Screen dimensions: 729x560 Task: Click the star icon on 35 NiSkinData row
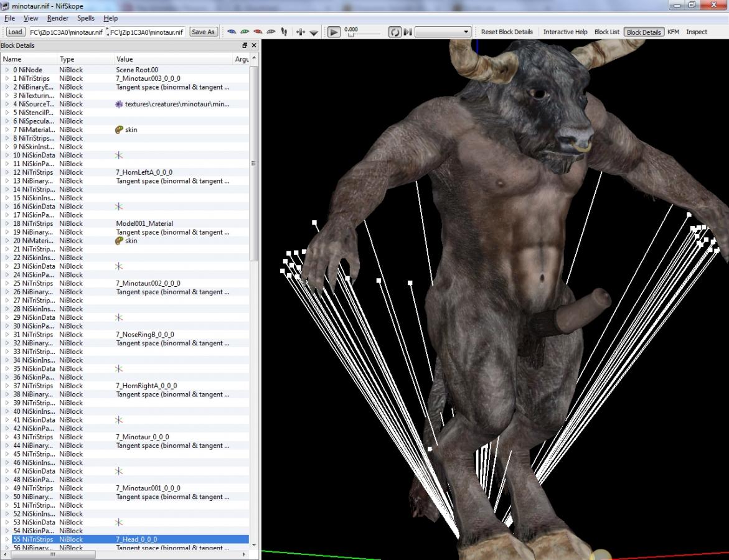point(119,368)
